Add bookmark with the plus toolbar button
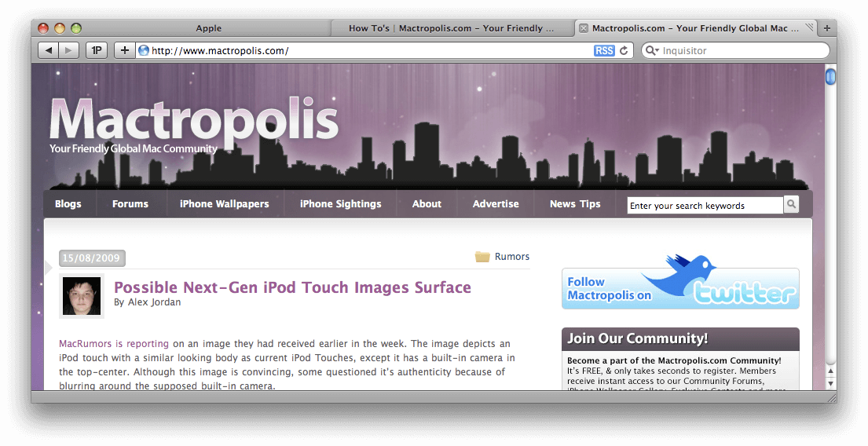The width and height of the screenshot is (868, 446). (x=125, y=50)
